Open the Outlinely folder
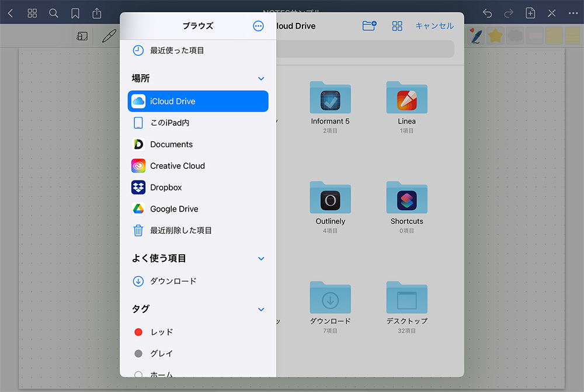The image size is (584, 392). [x=331, y=207]
